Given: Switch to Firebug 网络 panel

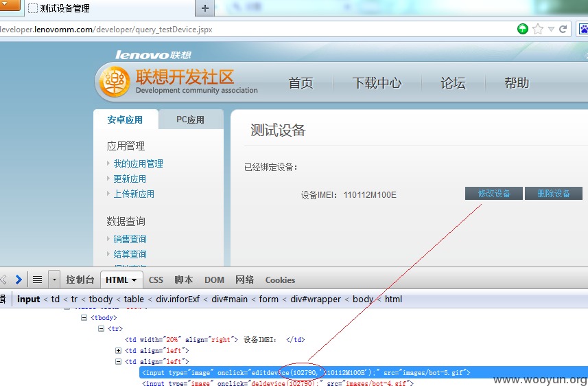Looking at the screenshot, I should point(244,280).
